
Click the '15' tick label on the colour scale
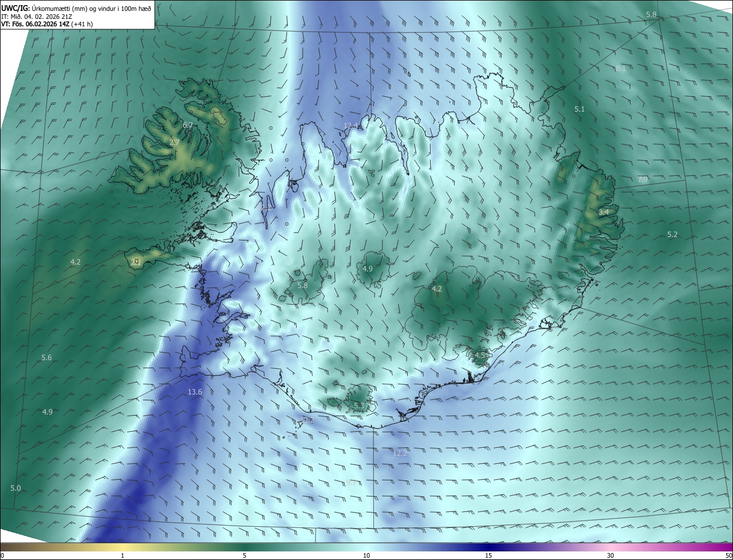pyautogui.click(x=488, y=556)
